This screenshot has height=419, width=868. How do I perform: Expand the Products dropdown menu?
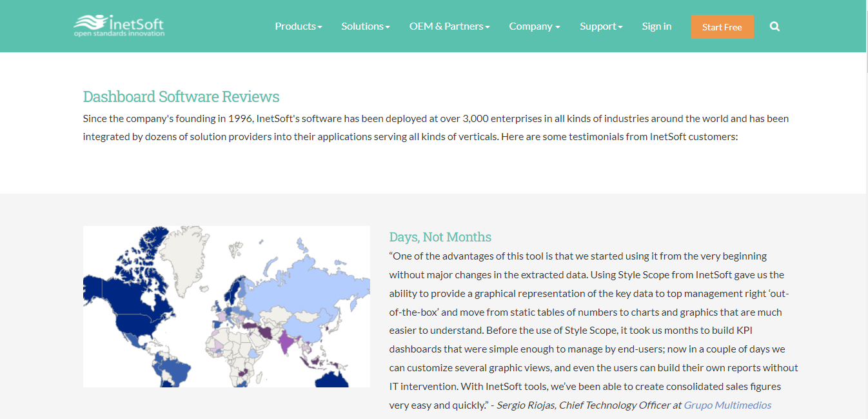pyautogui.click(x=299, y=26)
